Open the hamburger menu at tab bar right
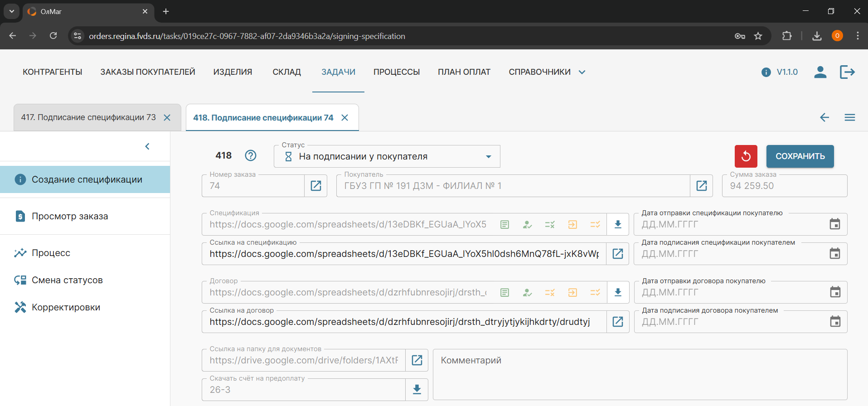The height and width of the screenshot is (406, 868). point(849,118)
